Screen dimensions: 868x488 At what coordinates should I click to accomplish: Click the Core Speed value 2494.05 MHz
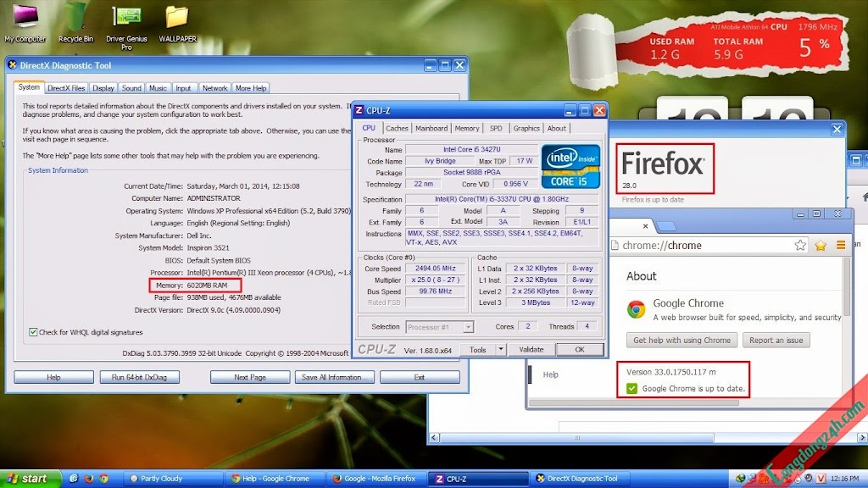coord(435,269)
